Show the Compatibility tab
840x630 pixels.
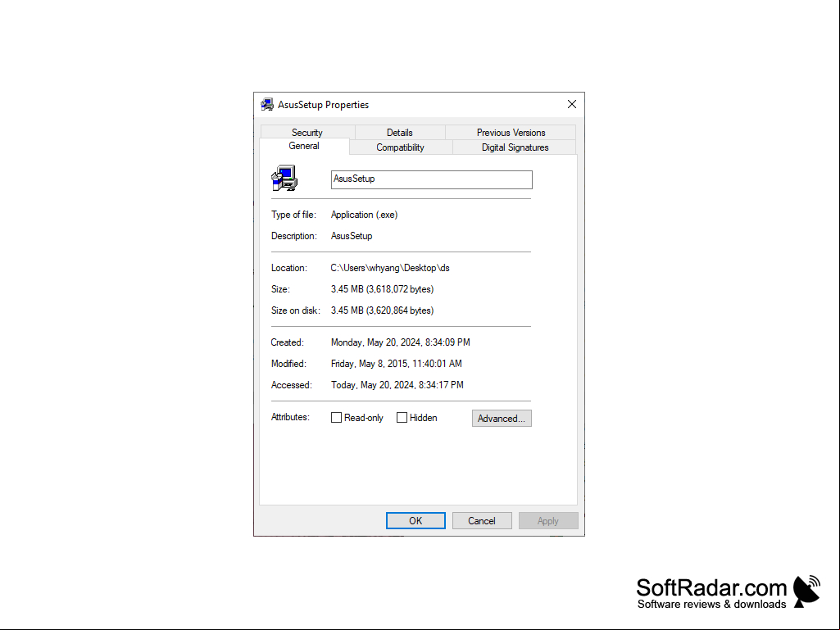(400, 147)
